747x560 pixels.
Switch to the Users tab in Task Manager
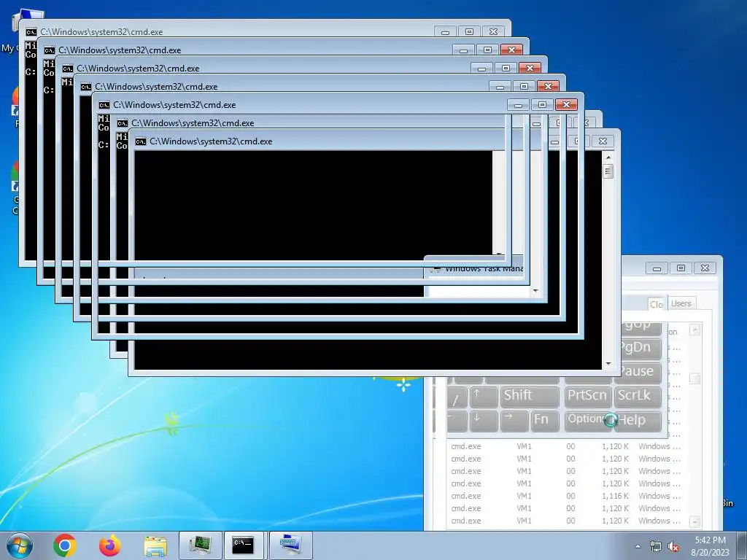point(681,303)
